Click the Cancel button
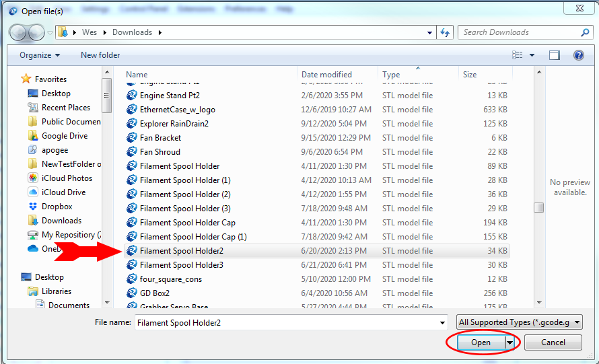This screenshot has width=599, height=364. [553, 342]
